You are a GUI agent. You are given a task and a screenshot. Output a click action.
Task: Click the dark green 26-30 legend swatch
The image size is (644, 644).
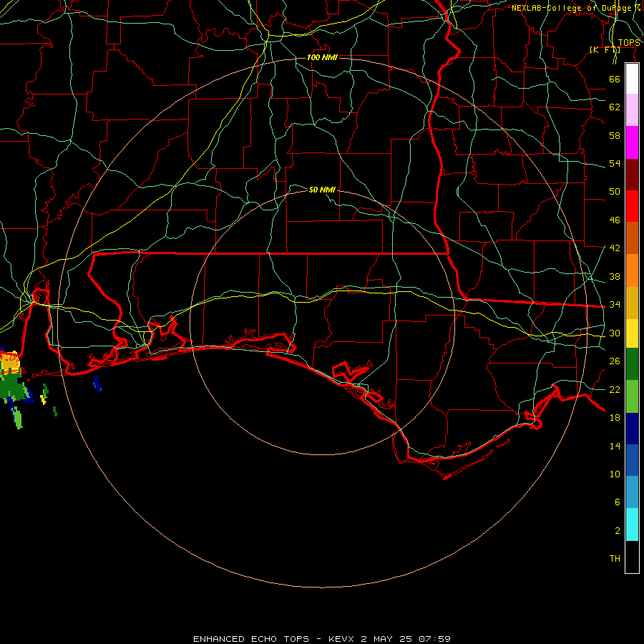point(632,364)
